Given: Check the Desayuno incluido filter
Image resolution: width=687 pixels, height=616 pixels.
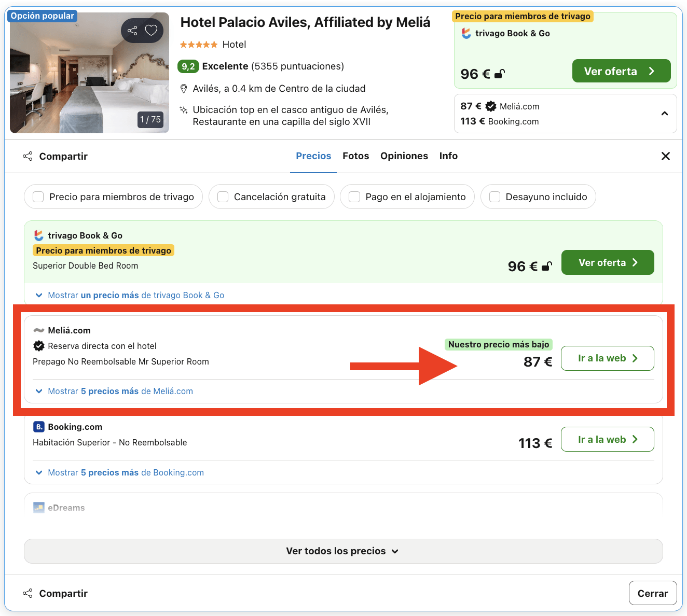Looking at the screenshot, I should tap(494, 197).
